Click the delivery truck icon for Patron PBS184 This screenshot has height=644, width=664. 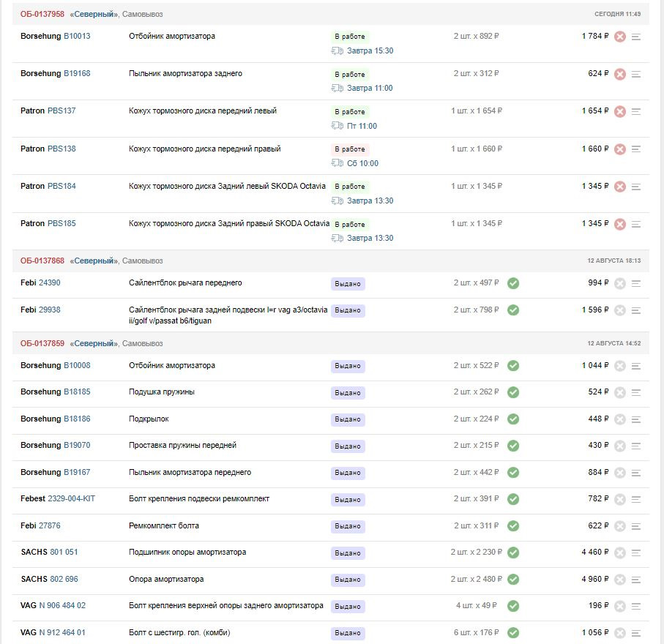coord(337,201)
